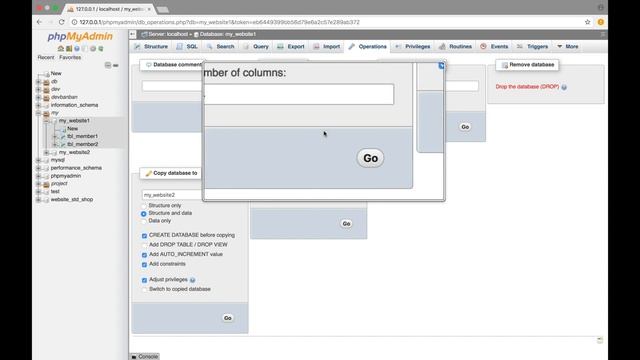Collapse the my database group
Image resolution: width=640 pixels, height=360 pixels.
[x=38, y=113]
